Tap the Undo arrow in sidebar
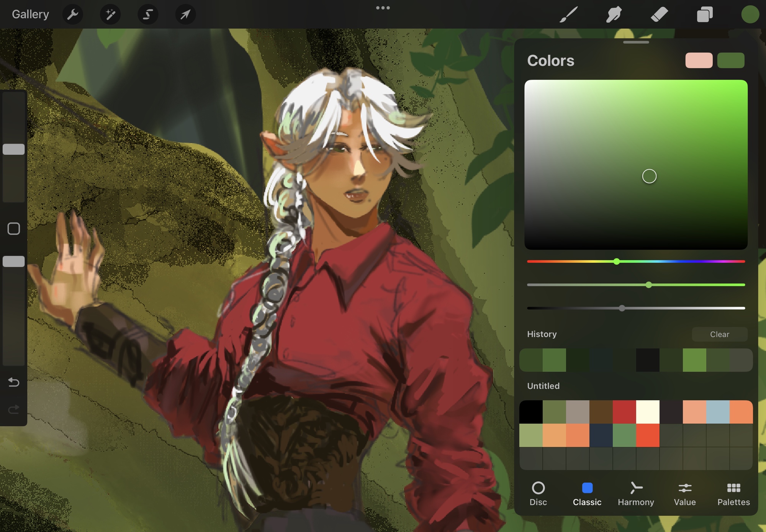Screen dimensions: 766x532 (14, 382)
